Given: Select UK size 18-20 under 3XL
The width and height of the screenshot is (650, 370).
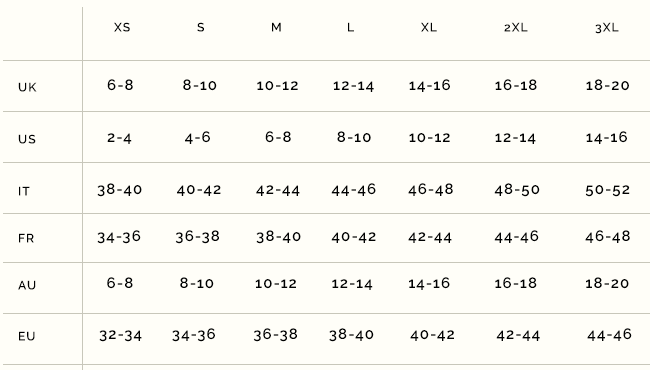Looking at the screenshot, I should [x=607, y=85].
